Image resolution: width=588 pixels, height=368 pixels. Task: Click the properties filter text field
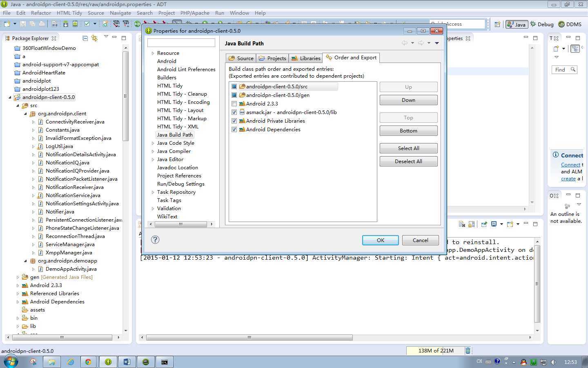pos(181,43)
